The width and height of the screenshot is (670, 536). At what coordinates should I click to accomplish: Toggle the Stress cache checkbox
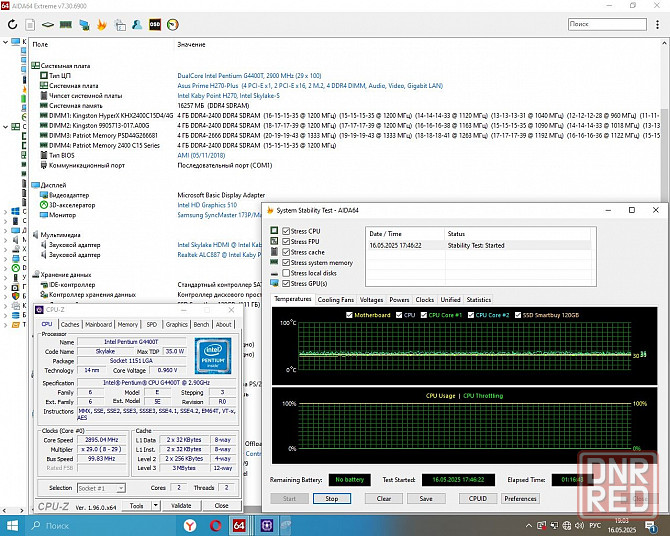[286, 252]
